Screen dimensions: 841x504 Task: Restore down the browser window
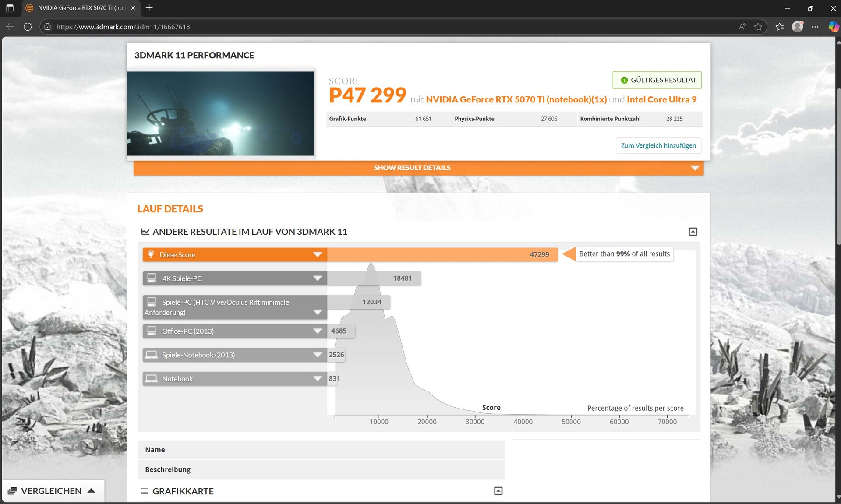coord(810,8)
